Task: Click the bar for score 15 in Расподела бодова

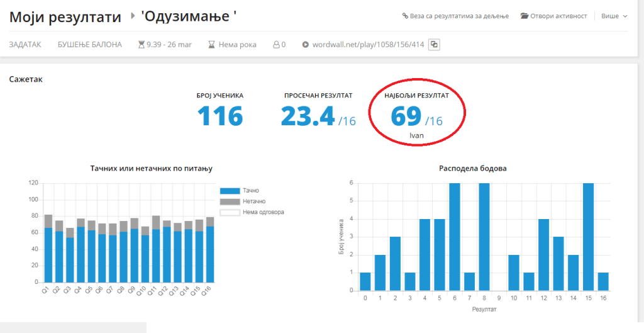Action: pyautogui.click(x=588, y=237)
